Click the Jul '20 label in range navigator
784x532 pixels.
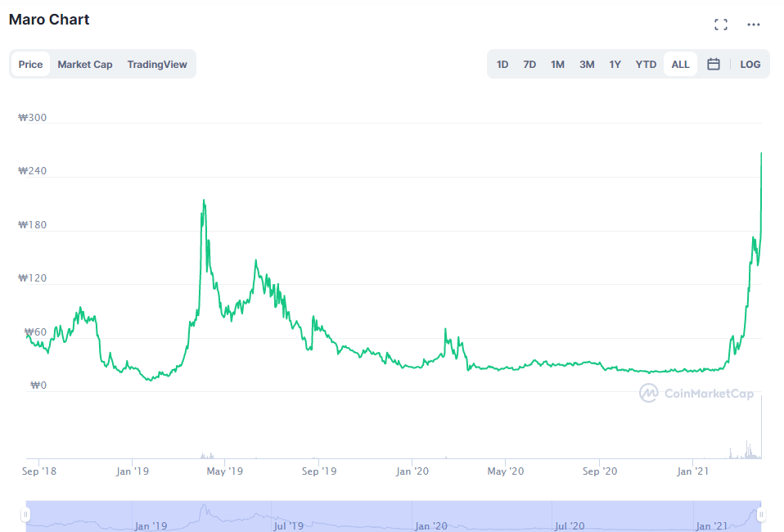pos(570,526)
